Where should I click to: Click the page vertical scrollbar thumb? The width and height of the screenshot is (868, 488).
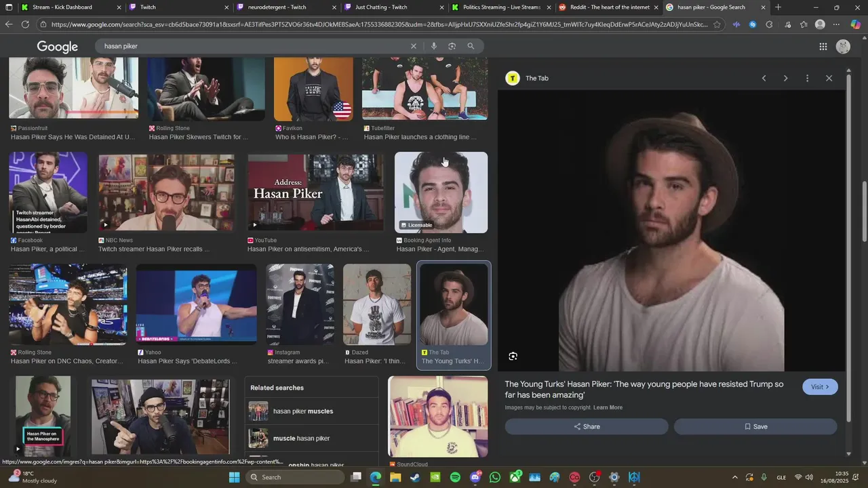tap(865, 211)
